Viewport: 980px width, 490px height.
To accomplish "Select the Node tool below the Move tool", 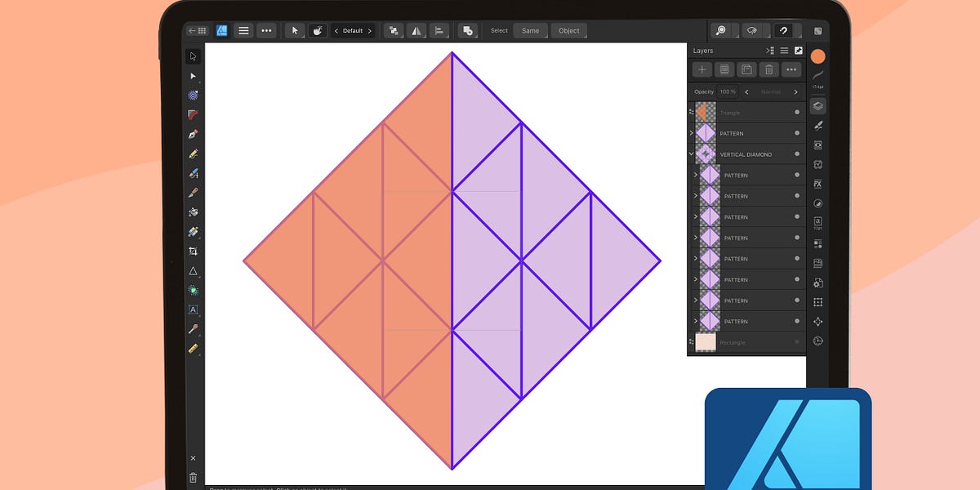I will 194,75.
